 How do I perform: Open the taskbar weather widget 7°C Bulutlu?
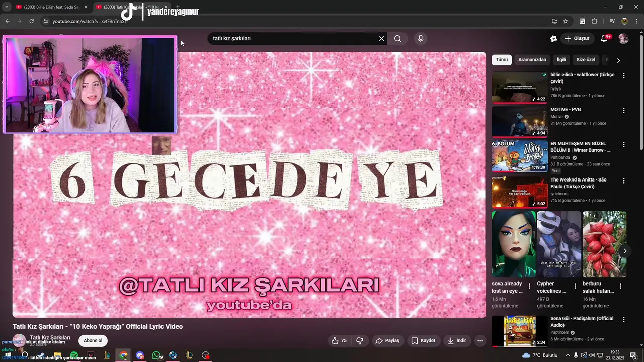pos(540,355)
